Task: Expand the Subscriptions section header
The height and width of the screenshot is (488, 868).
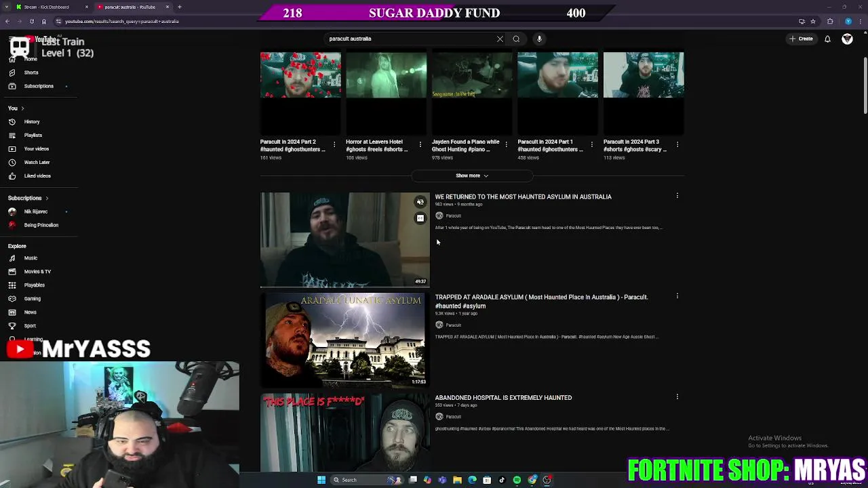Action: (28, 198)
